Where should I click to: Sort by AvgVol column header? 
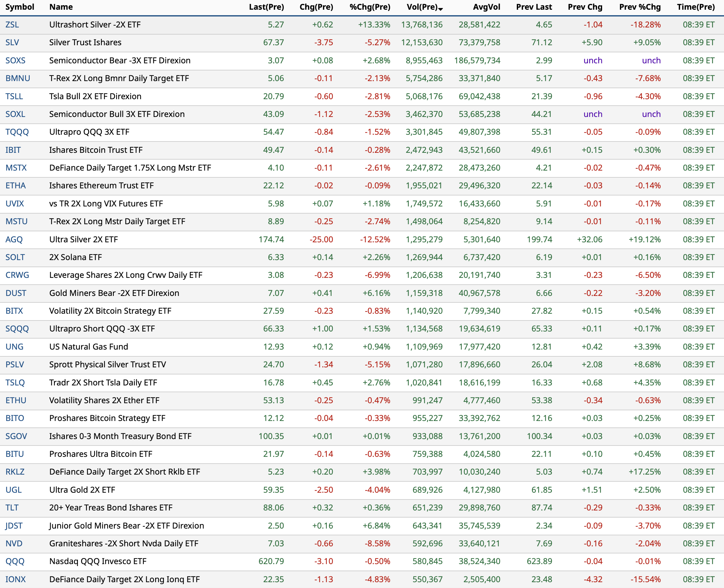(486, 7)
